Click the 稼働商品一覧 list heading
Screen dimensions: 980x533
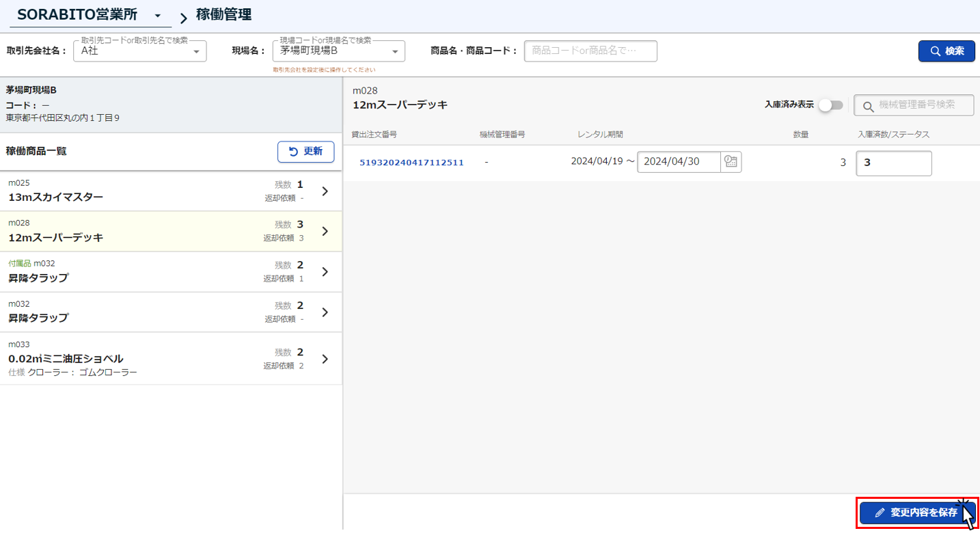(36, 151)
